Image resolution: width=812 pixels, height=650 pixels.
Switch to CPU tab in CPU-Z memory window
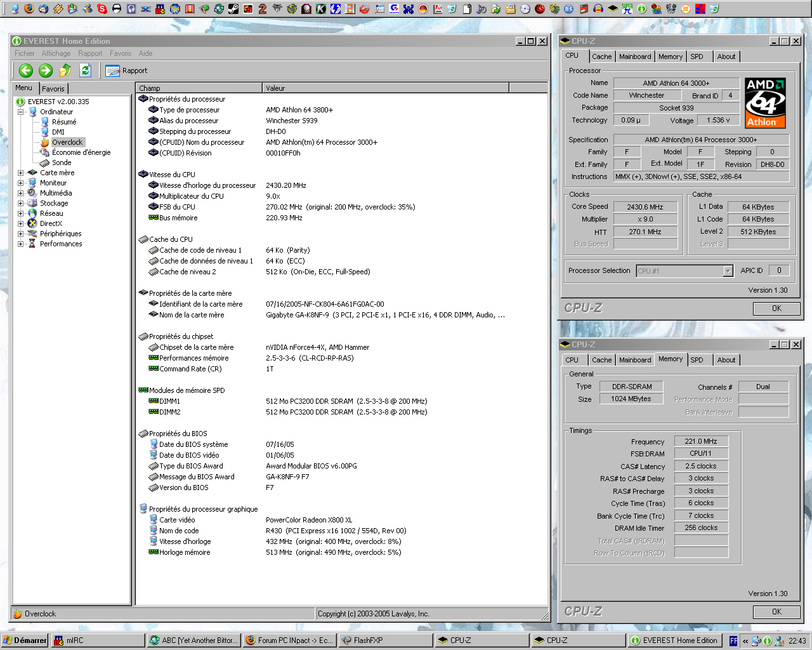[572, 360]
